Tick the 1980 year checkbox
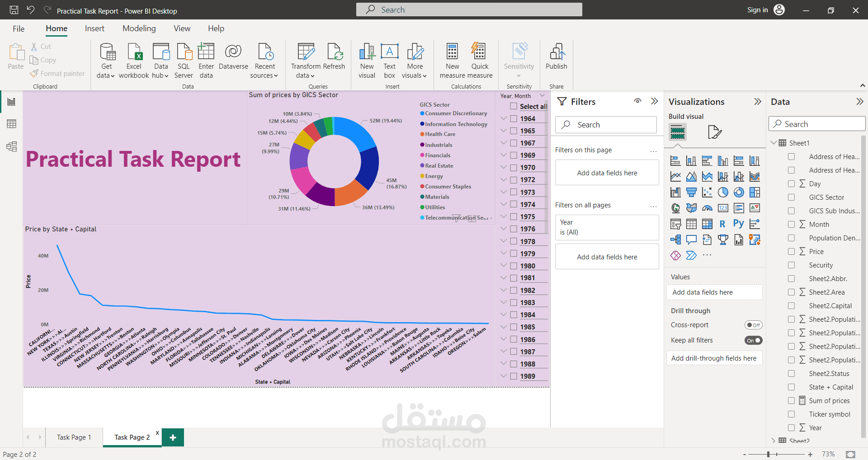The width and height of the screenshot is (868, 460). (514, 266)
